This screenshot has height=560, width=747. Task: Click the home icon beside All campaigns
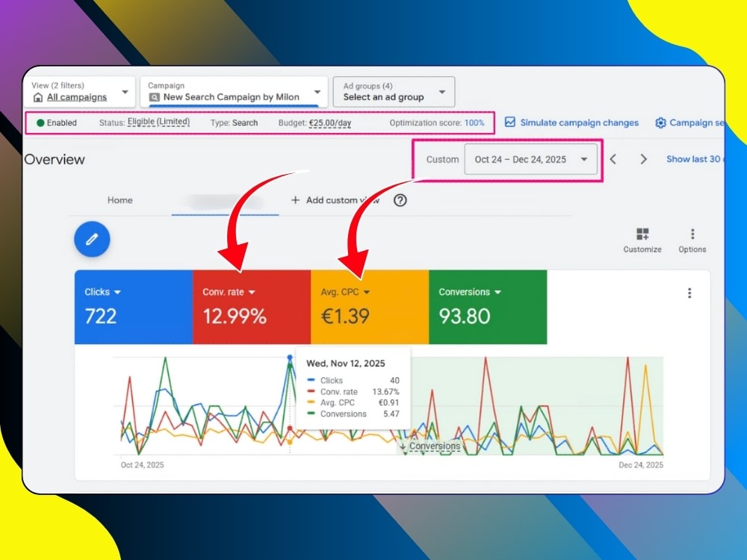pyautogui.click(x=38, y=98)
